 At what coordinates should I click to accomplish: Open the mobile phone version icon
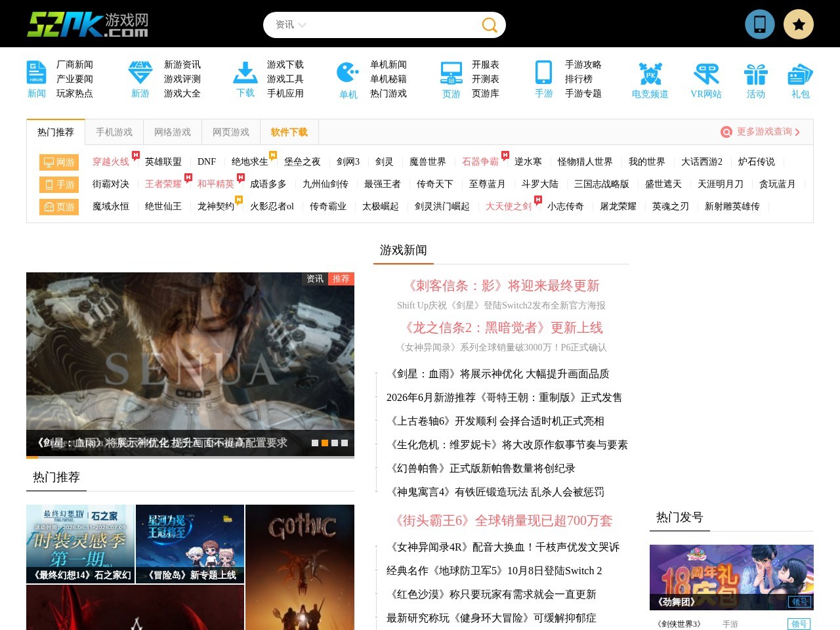click(x=760, y=24)
